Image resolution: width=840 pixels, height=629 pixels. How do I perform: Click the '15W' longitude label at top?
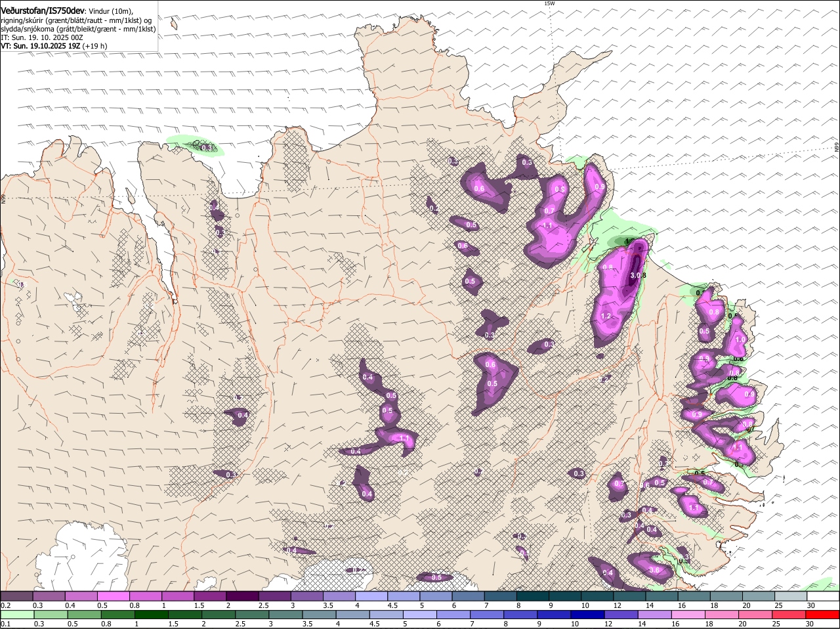[x=549, y=3]
